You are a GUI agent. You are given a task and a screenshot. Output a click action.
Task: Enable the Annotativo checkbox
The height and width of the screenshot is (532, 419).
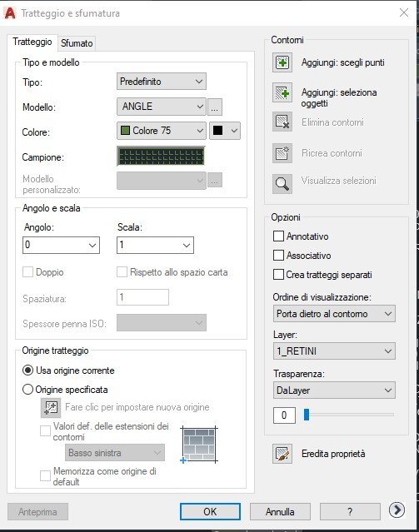tap(278, 236)
